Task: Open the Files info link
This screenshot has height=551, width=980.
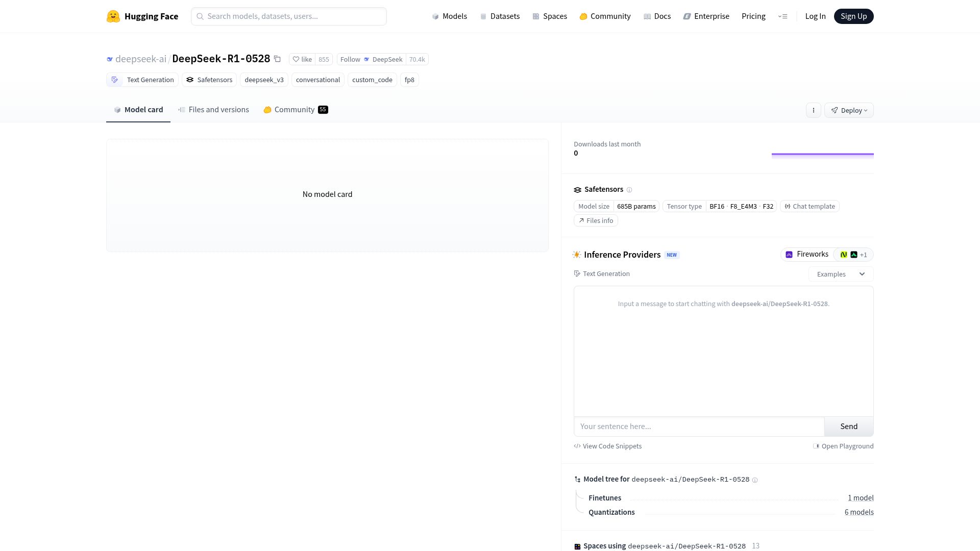Action: [x=596, y=221]
